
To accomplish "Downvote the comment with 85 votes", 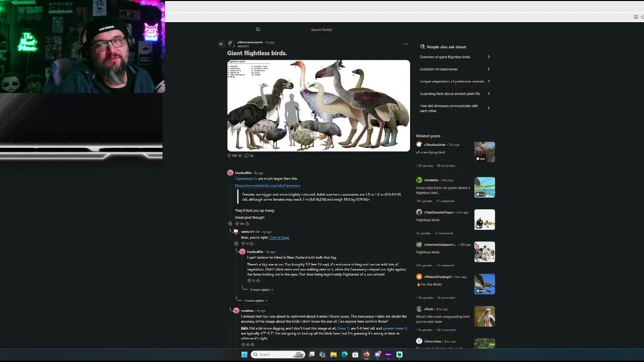I will (253, 344).
